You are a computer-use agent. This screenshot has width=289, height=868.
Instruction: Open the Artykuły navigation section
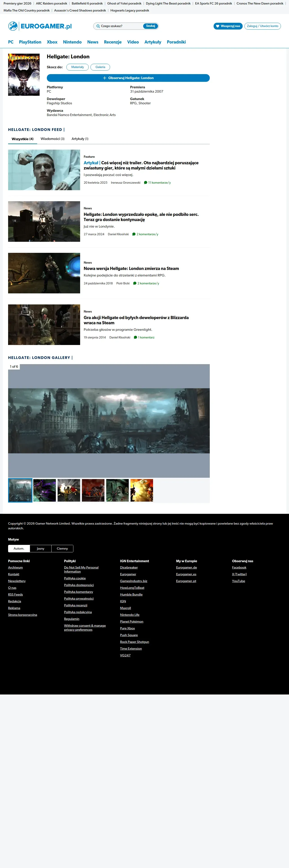(153, 42)
